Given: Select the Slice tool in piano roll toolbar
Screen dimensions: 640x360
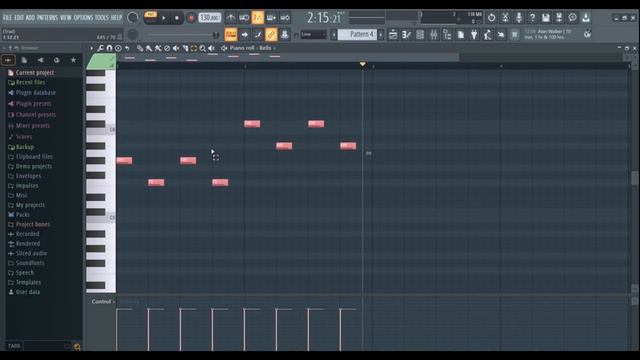Looking at the screenshot, I should click(x=185, y=48).
